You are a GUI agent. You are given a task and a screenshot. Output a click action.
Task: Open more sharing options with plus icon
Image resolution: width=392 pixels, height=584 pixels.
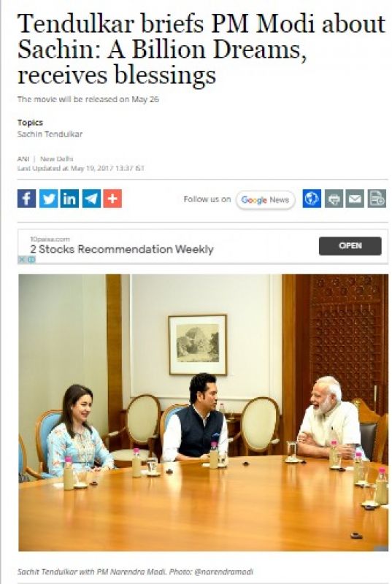tap(112, 199)
